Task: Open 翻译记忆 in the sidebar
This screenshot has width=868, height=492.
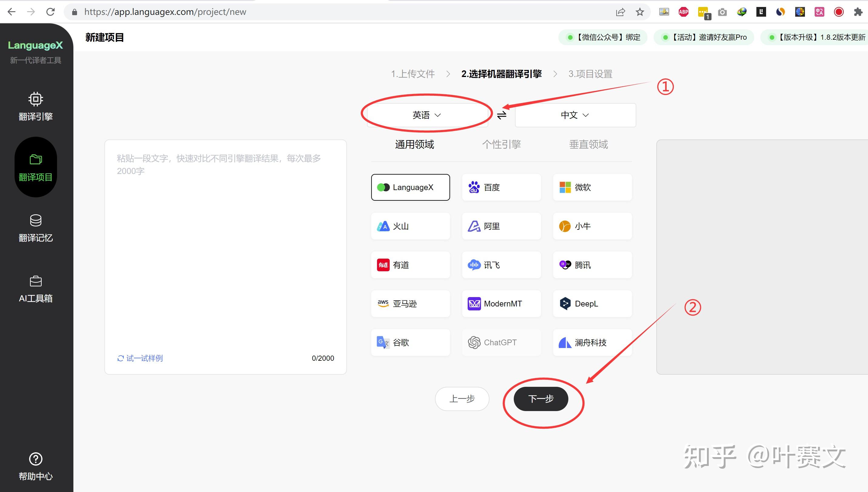Action: pos(35,228)
